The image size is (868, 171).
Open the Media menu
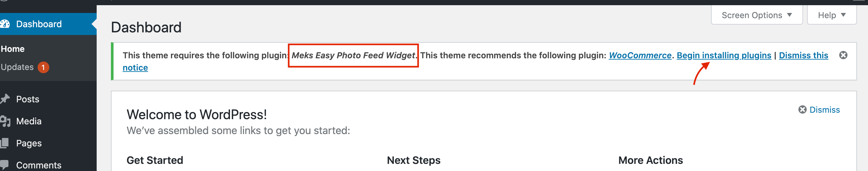pyautogui.click(x=29, y=121)
